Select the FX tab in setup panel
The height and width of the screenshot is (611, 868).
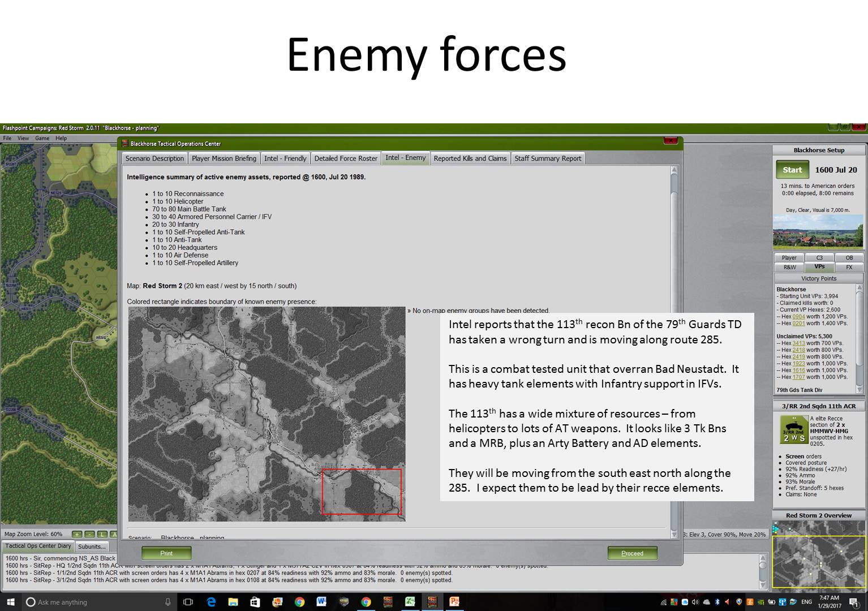[849, 267]
